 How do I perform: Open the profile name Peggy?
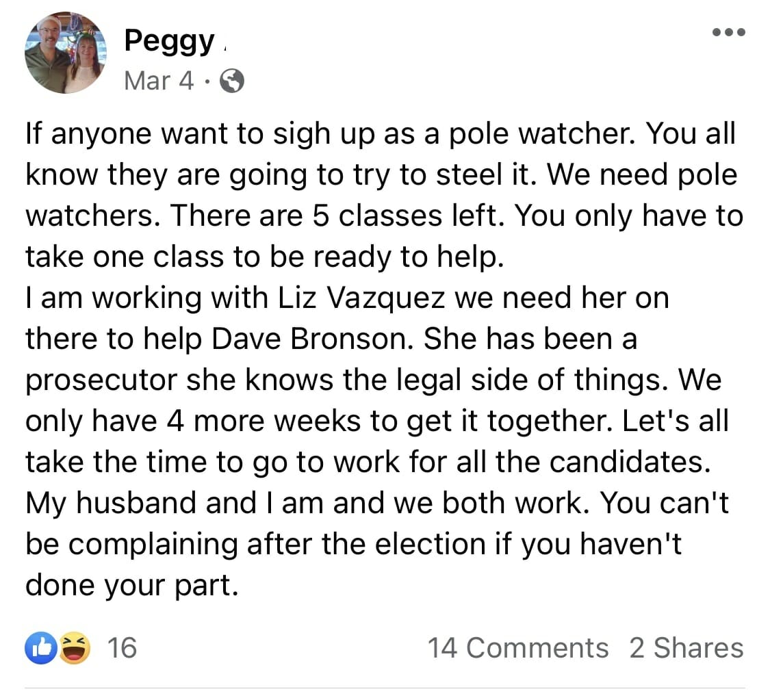[x=170, y=41]
